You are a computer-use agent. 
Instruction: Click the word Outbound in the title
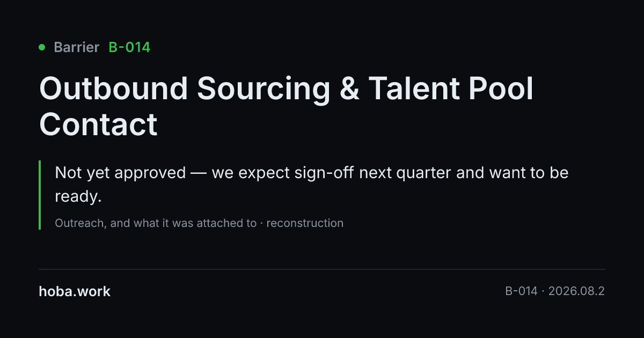click(114, 89)
